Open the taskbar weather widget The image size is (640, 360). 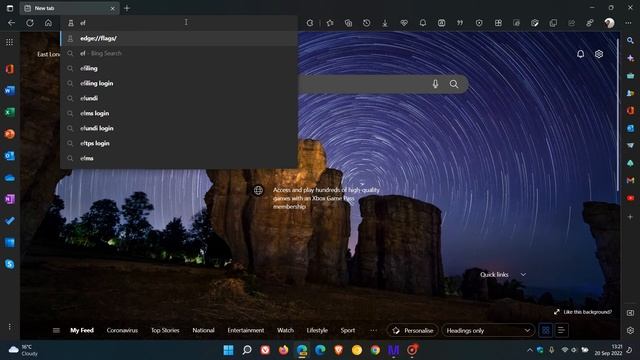(x=23, y=350)
